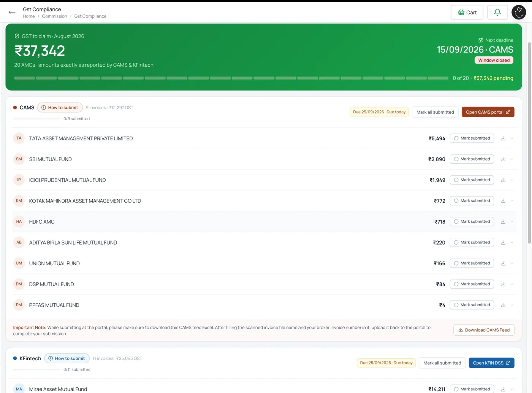Screen dimensions: 532x393
Task: Click the HA avatar for HDFC AMC
Action: (19, 221)
